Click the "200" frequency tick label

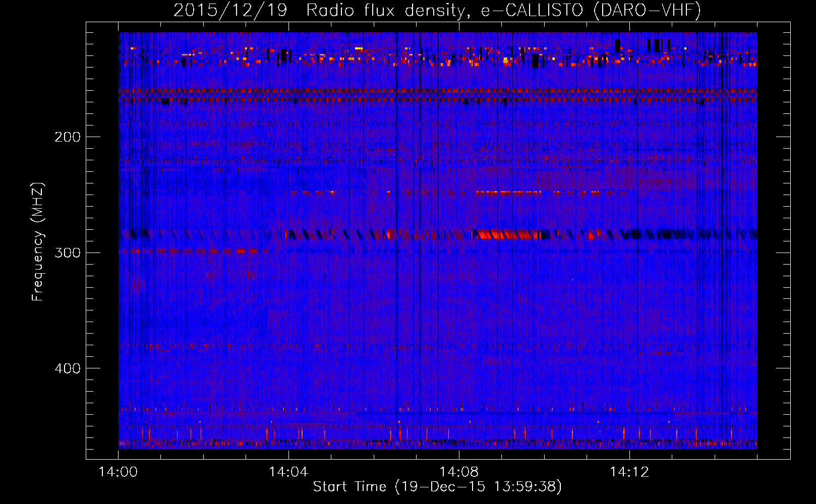(x=68, y=137)
